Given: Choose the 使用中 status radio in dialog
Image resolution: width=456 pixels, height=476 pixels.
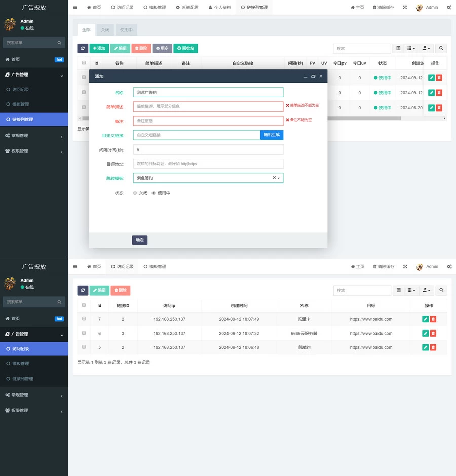Looking at the screenshot, I should [x=154, y=193].
